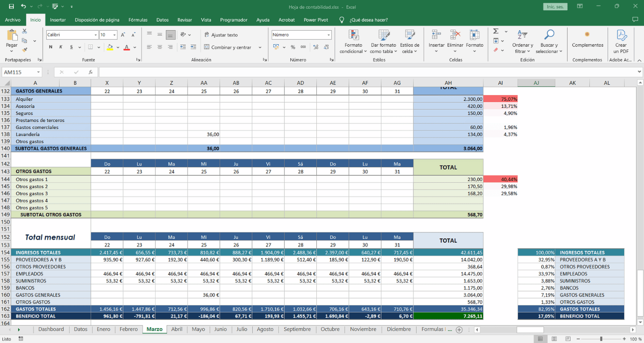Toggle italic (K) formatting

click(x=61, y=47)
